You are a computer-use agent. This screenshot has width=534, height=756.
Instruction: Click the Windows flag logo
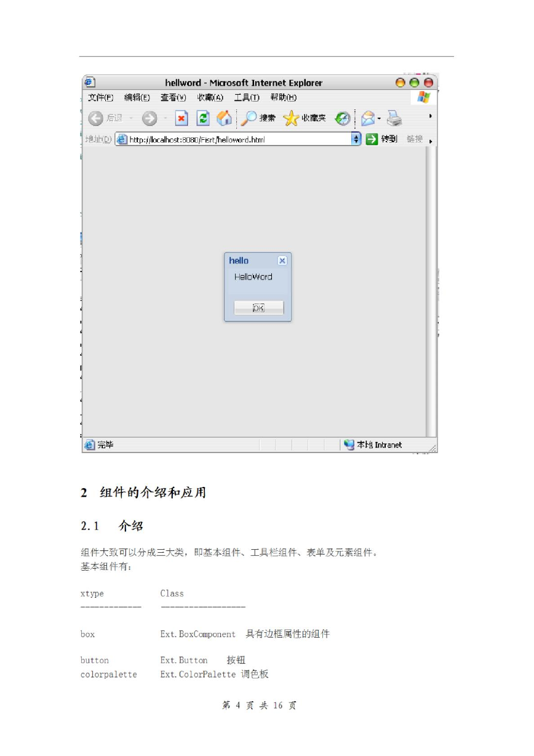(x=423, y=97)
